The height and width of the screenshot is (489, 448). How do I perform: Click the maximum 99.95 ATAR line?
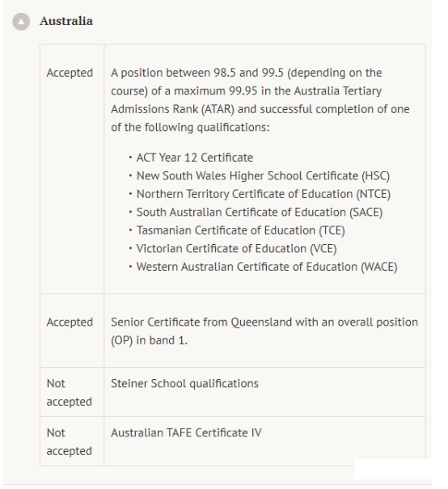click(x=246, y=91)
